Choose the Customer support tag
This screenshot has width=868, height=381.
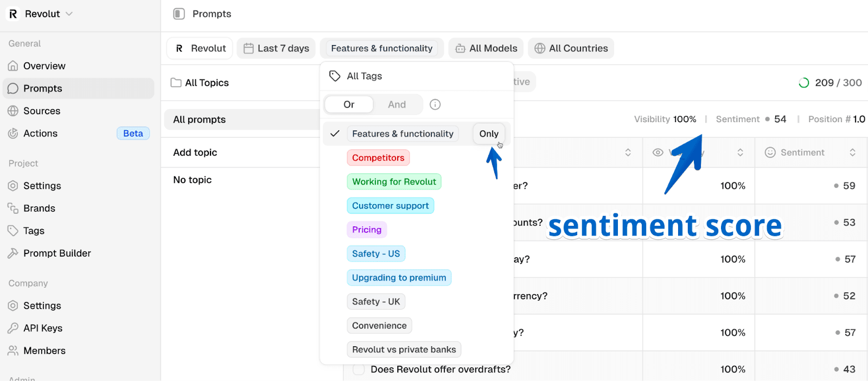390,206
